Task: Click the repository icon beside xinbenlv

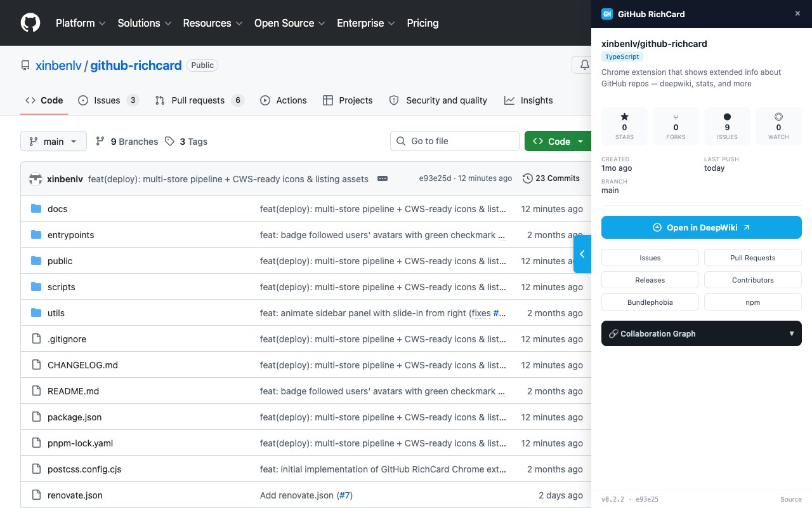Action: (x=25, y=65)
